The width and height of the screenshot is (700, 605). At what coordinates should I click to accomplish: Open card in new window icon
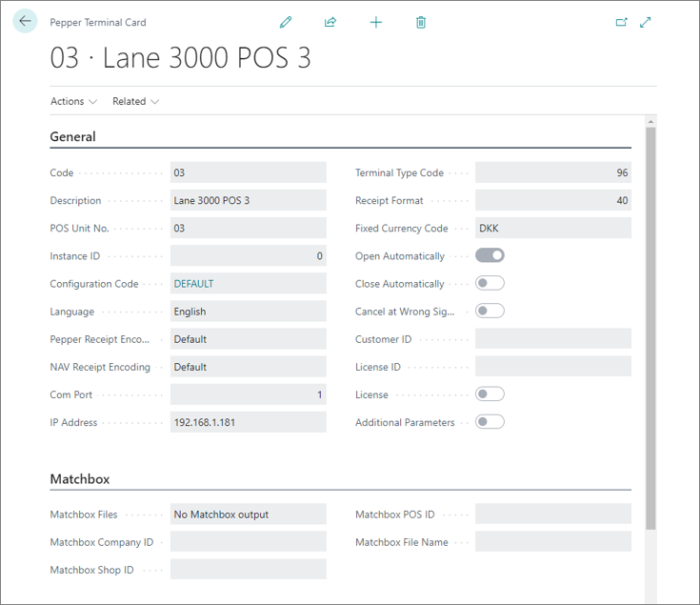coord(621,22)
